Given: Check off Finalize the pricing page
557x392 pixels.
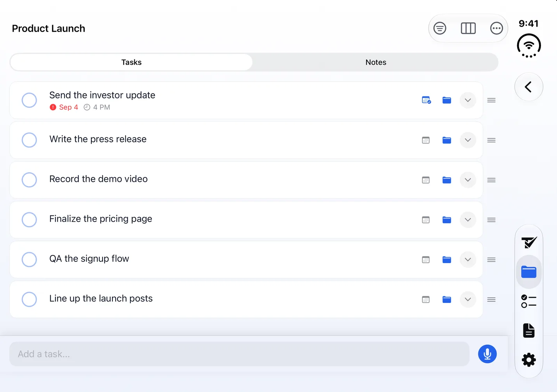Looking at the screenshot, I should (29, 220).
